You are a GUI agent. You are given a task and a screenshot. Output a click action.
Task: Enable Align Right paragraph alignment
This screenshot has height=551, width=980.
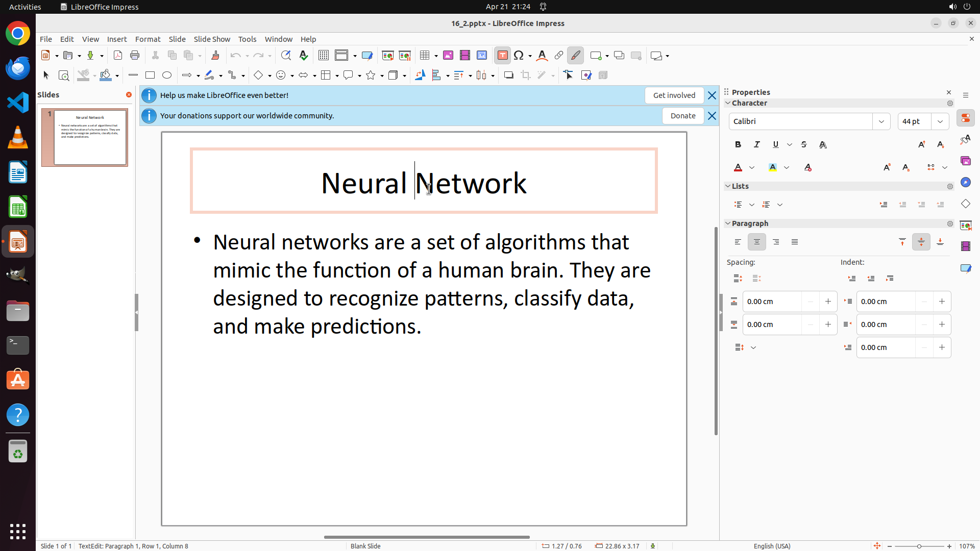point(776,242)
